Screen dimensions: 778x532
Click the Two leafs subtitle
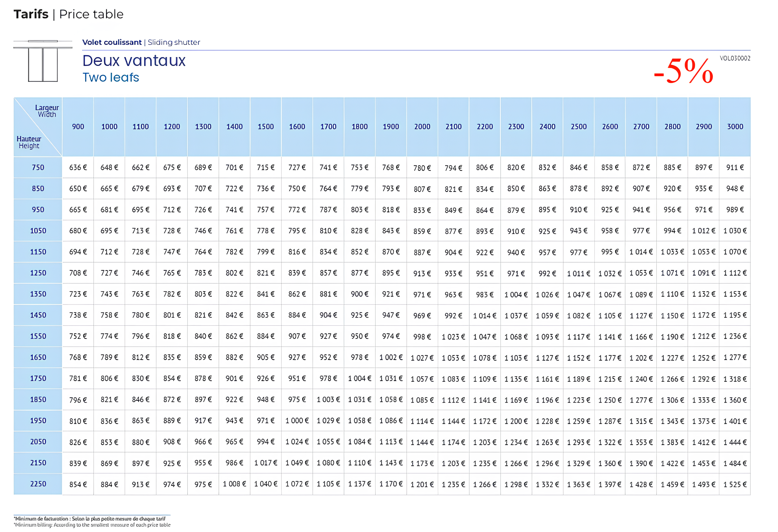111,78
